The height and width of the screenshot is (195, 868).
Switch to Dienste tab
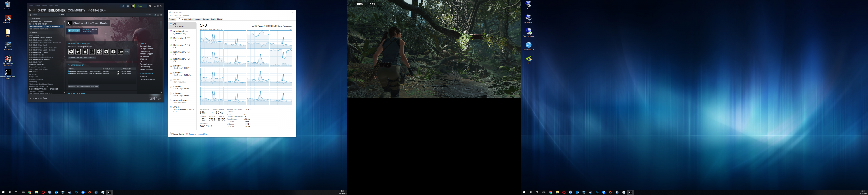(x=220, y=19)
